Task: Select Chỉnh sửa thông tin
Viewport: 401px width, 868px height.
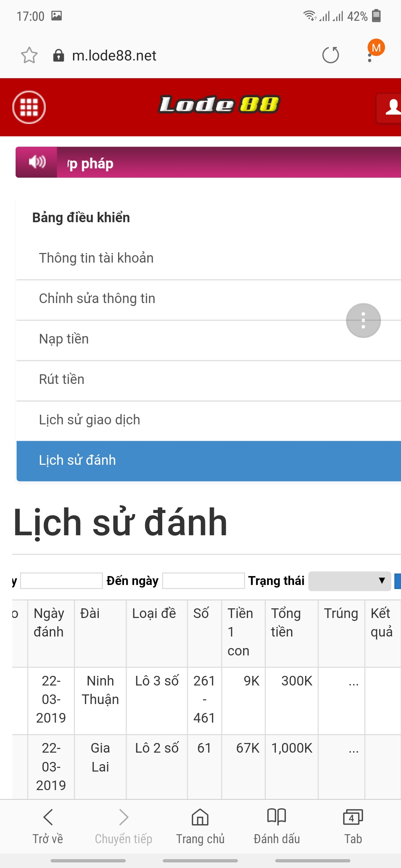Action: [x=97, y=299]
